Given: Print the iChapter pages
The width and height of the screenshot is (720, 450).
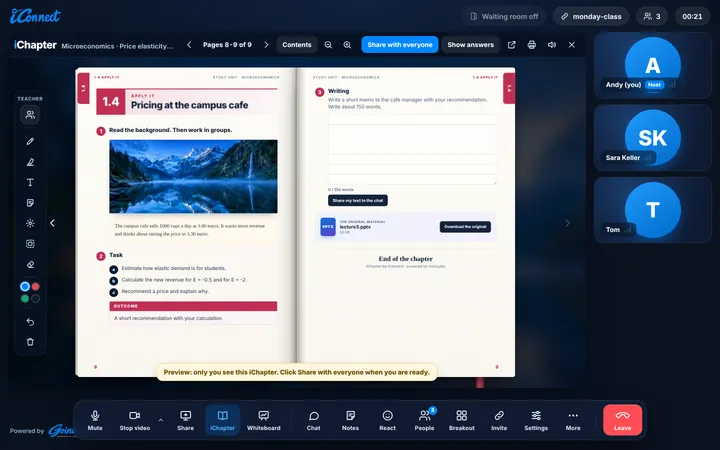Looking at the screenshot, I should (532, 45).
